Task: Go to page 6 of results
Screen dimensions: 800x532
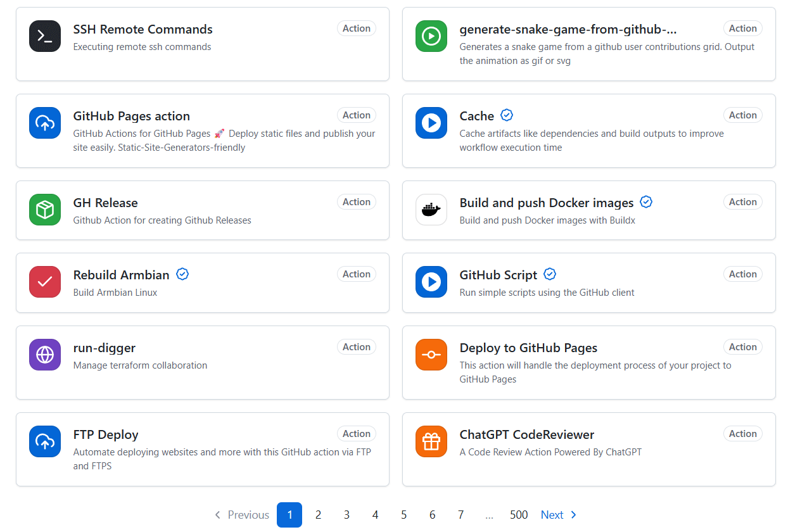Action: [x=432, y=515]
